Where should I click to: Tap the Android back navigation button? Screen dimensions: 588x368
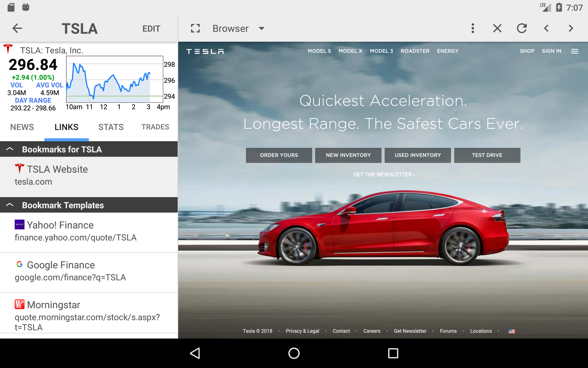click(195, 353)
